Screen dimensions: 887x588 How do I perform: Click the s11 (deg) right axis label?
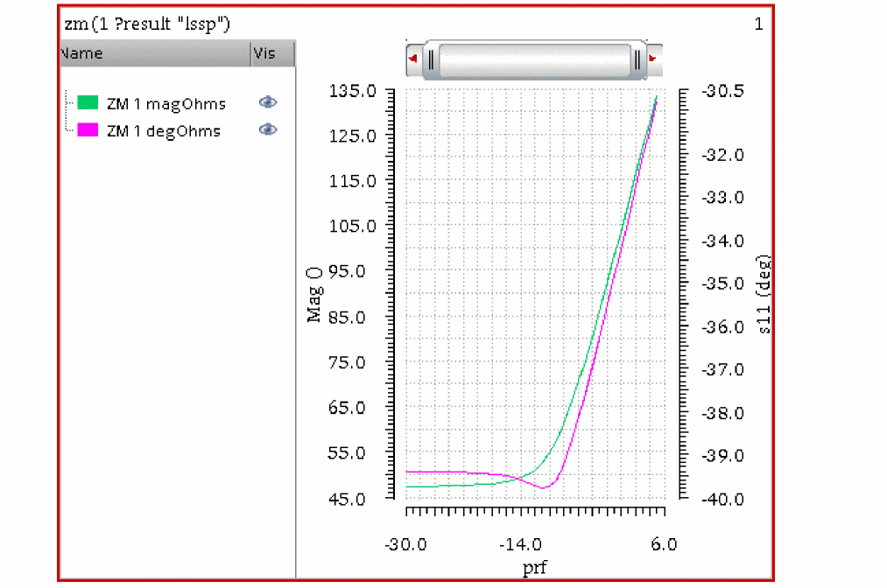[x=764, y=295]
